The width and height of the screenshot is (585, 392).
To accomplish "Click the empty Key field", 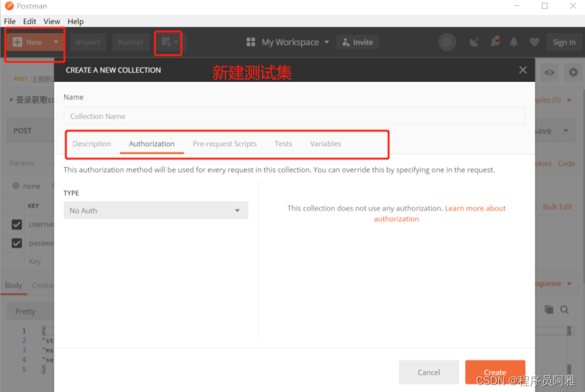I will pyautogui.click(x=39, y=261).
